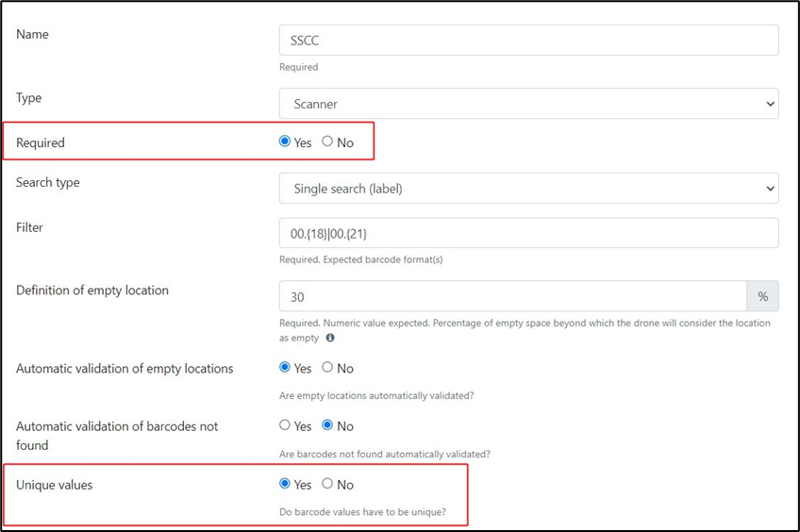Click the info icon after 'as empty'
Viewport: 800px width, 532px height.
[x=330, y=338]
